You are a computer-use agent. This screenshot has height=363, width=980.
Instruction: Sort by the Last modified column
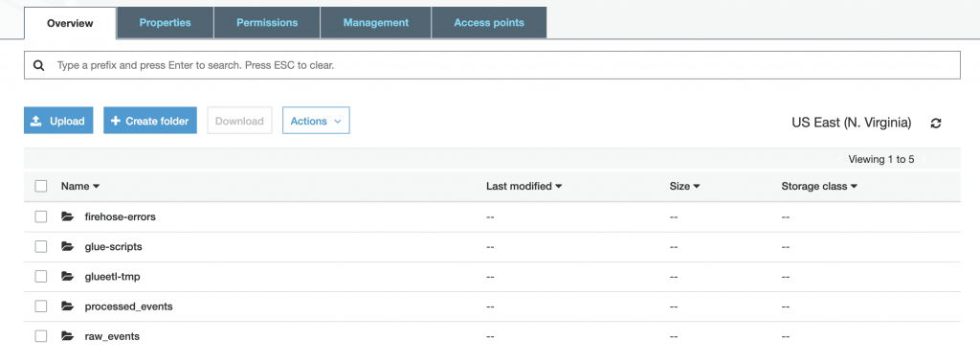point(523,186)
